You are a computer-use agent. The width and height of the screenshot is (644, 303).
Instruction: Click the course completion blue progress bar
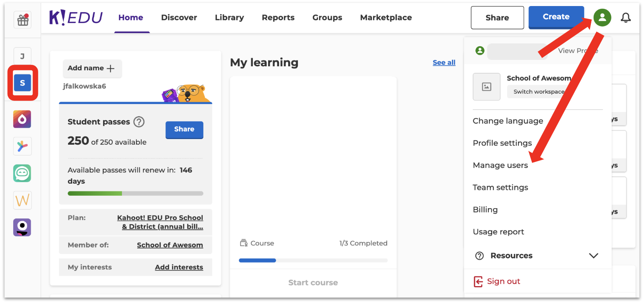tap(313, 260)
